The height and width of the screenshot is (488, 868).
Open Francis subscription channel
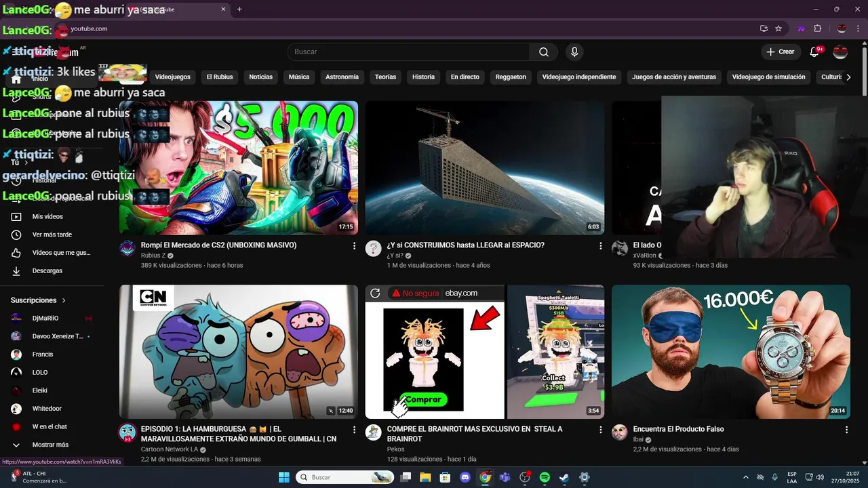pos(52,354)
